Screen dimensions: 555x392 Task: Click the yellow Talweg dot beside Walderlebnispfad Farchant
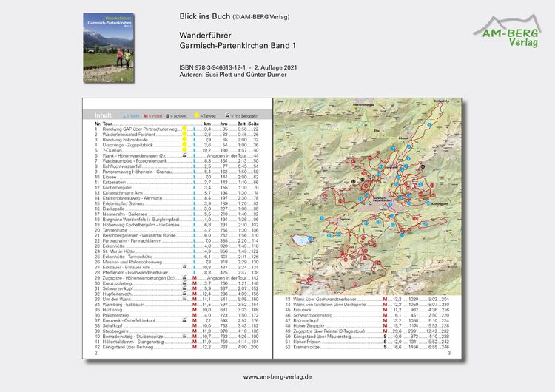184,134
